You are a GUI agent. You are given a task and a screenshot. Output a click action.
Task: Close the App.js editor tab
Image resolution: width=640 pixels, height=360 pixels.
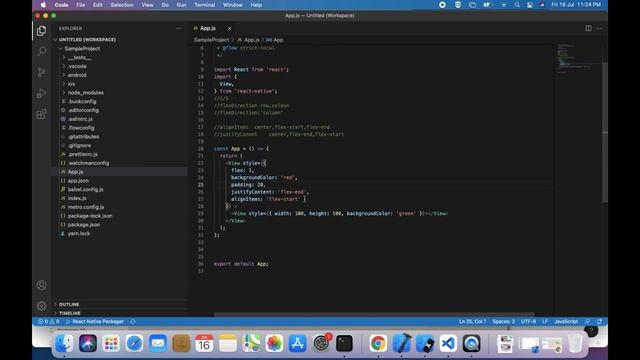click(x=229, y=28)
